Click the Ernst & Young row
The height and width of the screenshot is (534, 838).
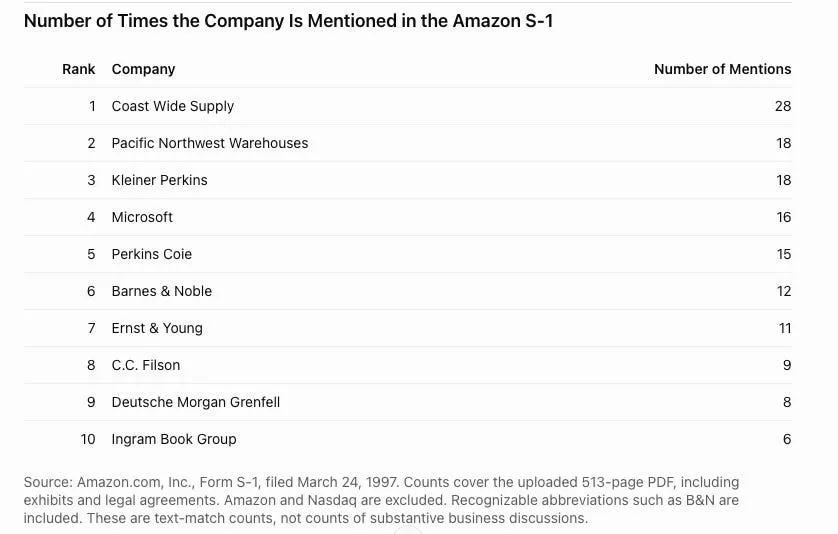click(x=408, y=328)
